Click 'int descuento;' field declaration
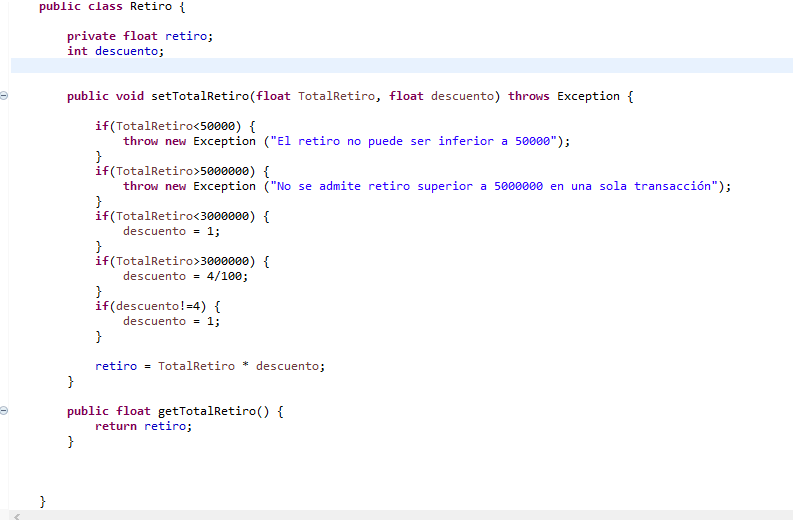The width and height of the screenshot is (793, 520). (x=115, y=51)
